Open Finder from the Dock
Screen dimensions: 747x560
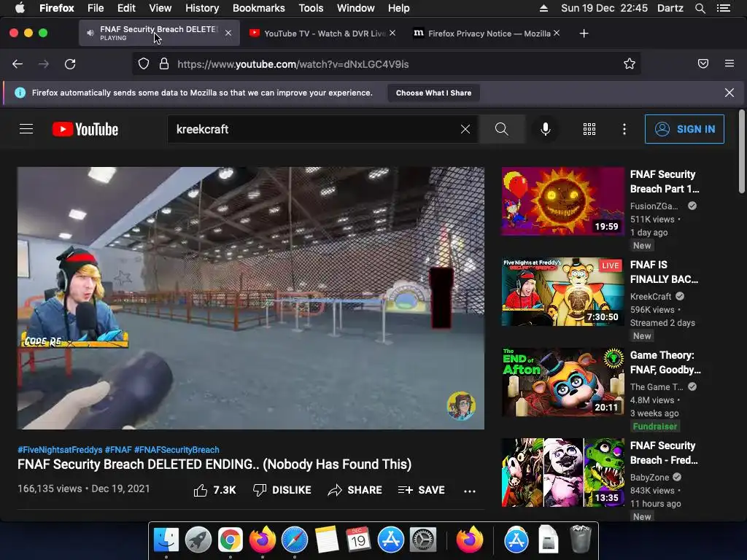coord(166,540)
